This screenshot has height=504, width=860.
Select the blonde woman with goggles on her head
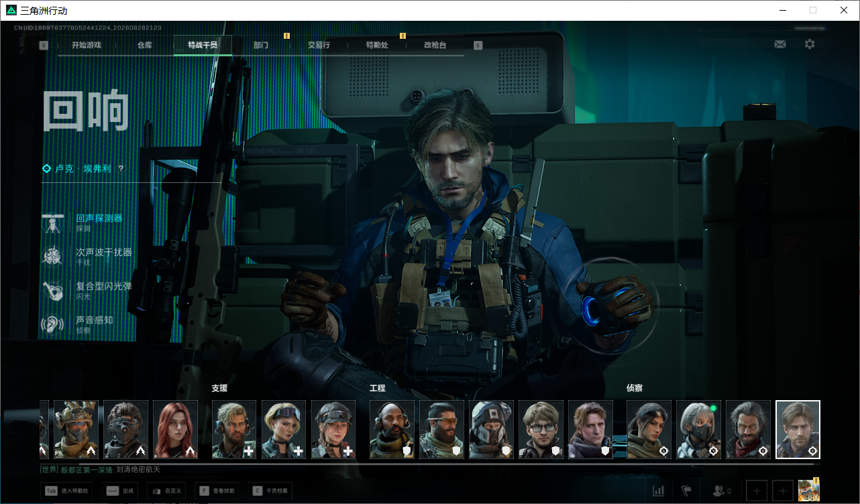pyautogui.click(x=284, y=430)
